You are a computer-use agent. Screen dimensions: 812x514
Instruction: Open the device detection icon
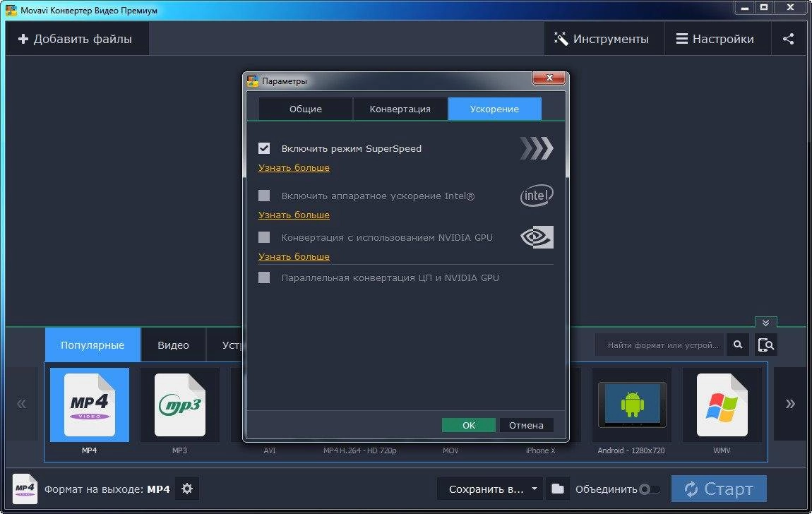point(765,345)
